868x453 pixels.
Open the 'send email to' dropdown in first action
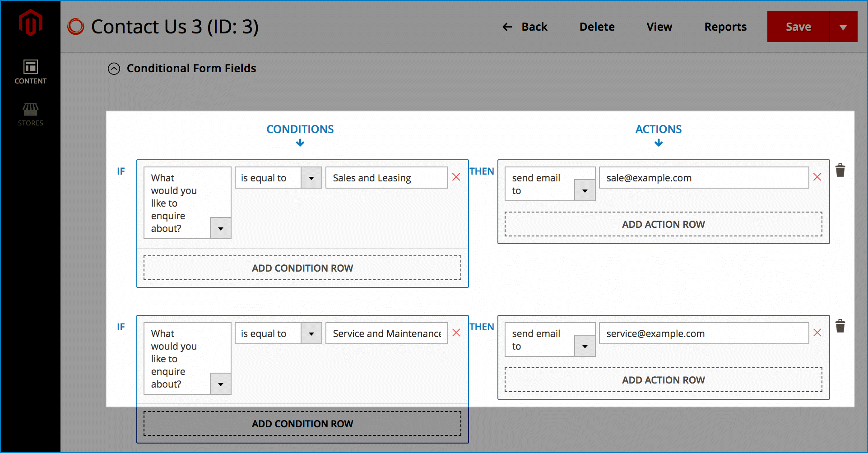click(x=585, y=190)
